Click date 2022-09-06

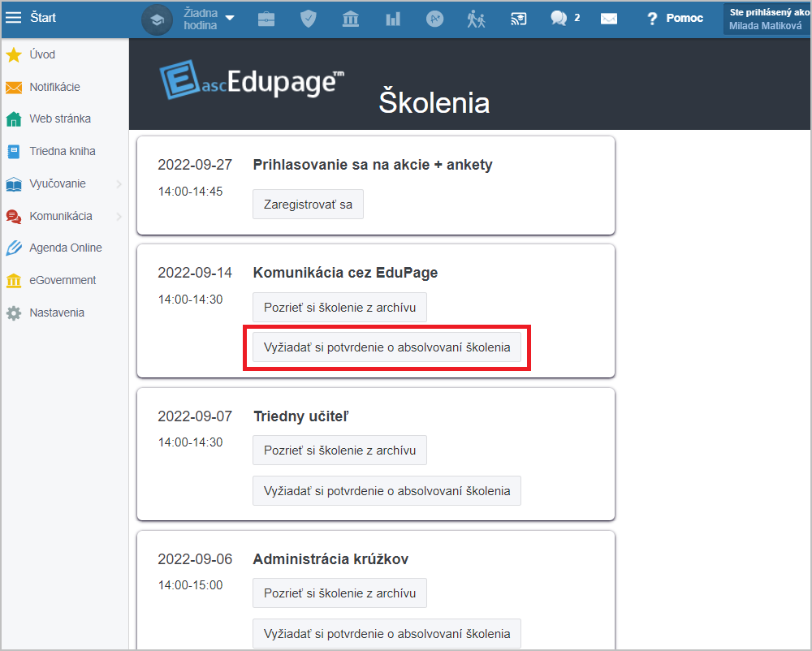[195, 559]
